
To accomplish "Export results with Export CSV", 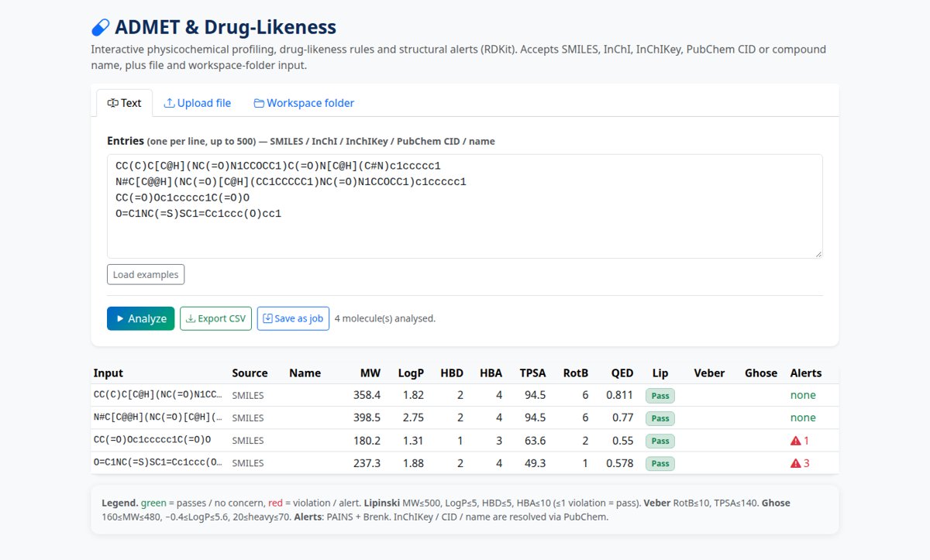I will click(x=215, y=318).
